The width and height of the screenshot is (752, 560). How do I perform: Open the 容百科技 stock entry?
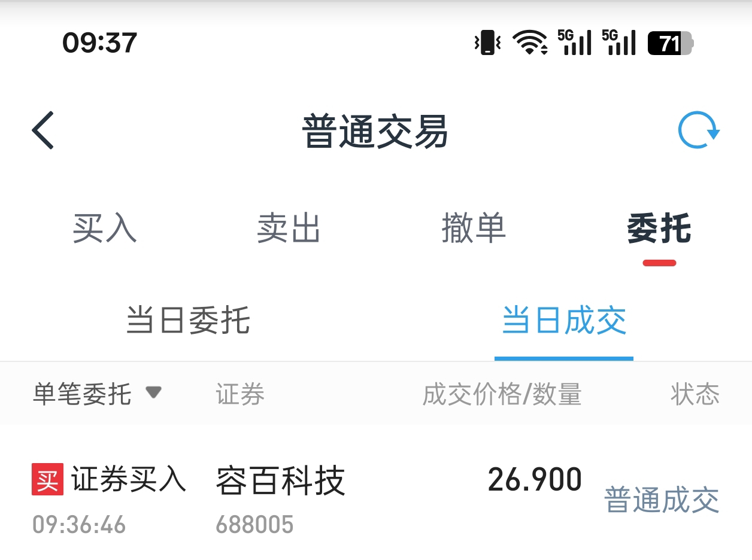click(280, 481)
